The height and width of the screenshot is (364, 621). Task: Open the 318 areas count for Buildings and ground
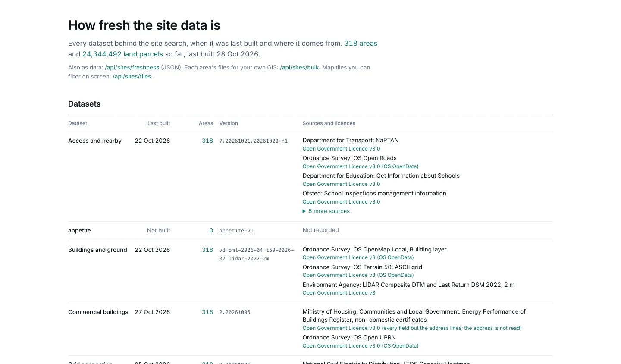(x=207, y=250)
